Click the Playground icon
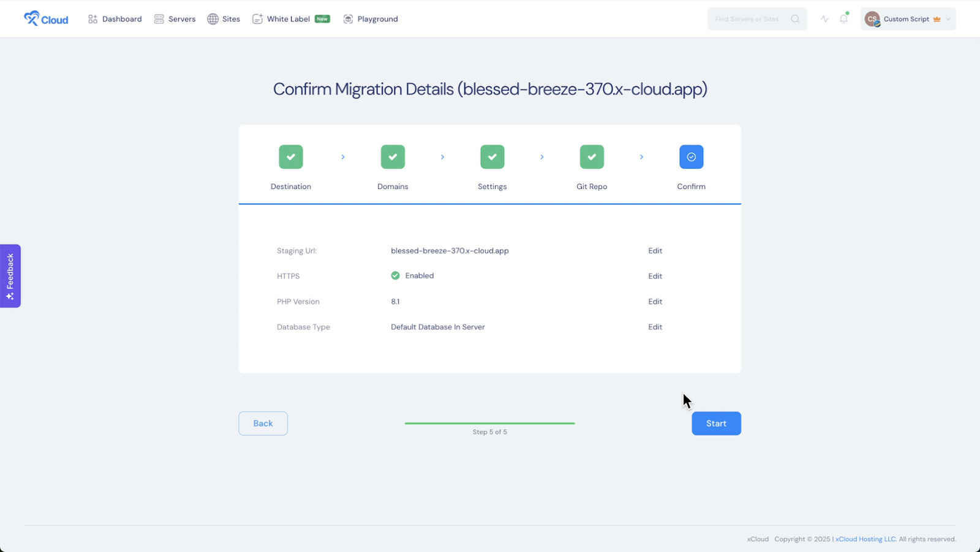980x552 pixels. click(x=347, y=18)
